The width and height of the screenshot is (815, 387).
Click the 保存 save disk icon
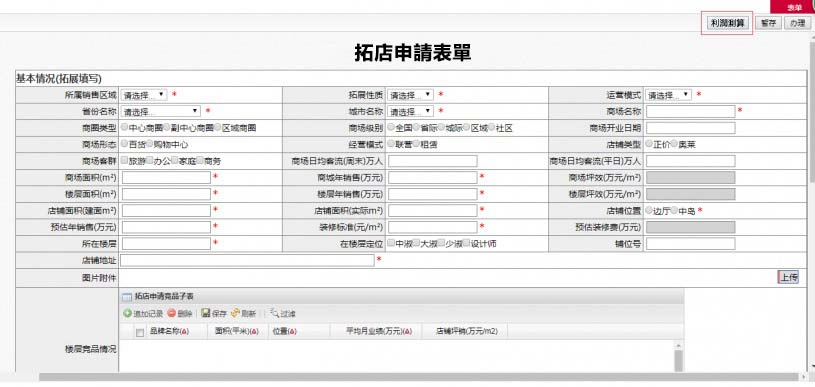tap(205, 313)
